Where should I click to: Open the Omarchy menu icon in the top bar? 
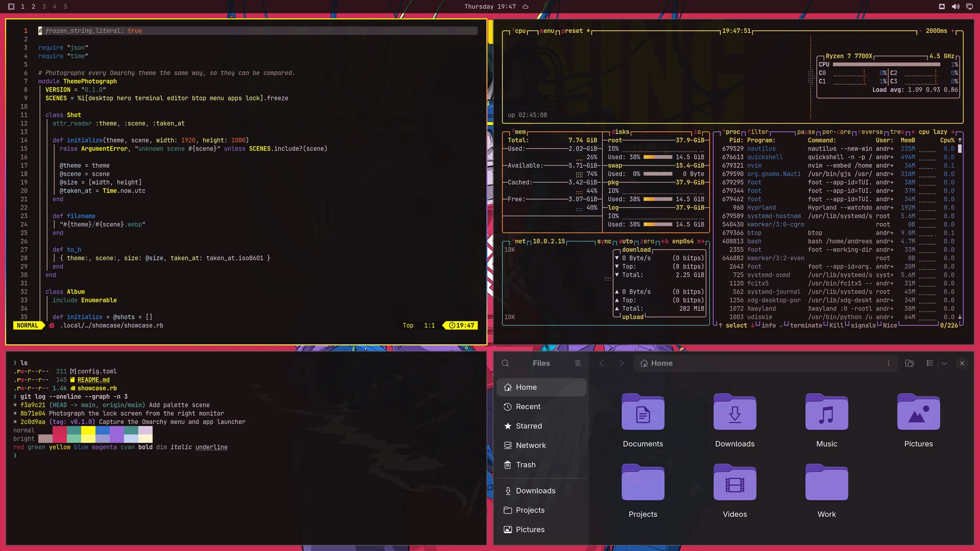11,7
